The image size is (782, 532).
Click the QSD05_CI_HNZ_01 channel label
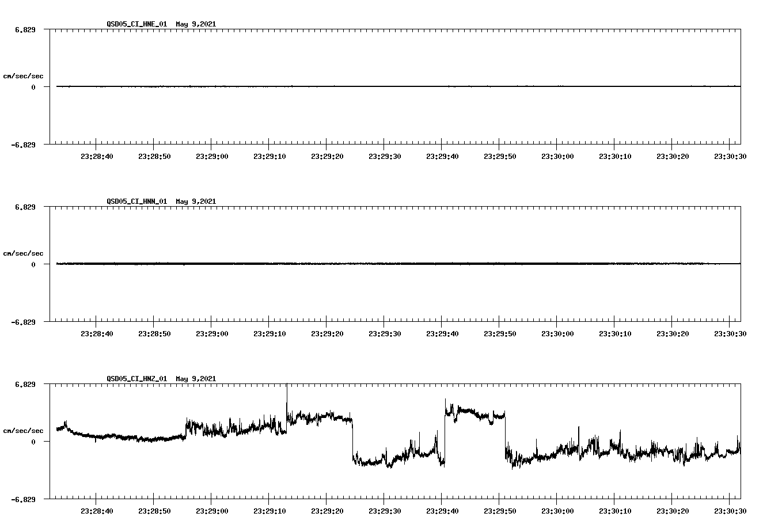click(138, 379)
